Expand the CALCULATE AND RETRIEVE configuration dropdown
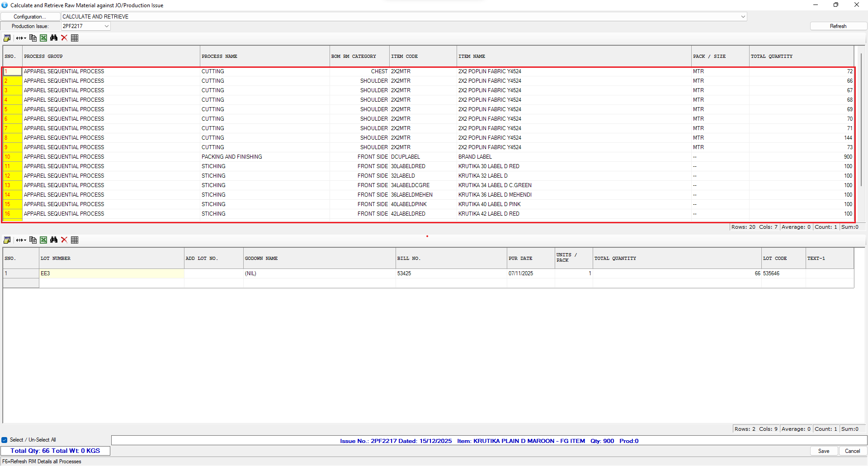 743,17
